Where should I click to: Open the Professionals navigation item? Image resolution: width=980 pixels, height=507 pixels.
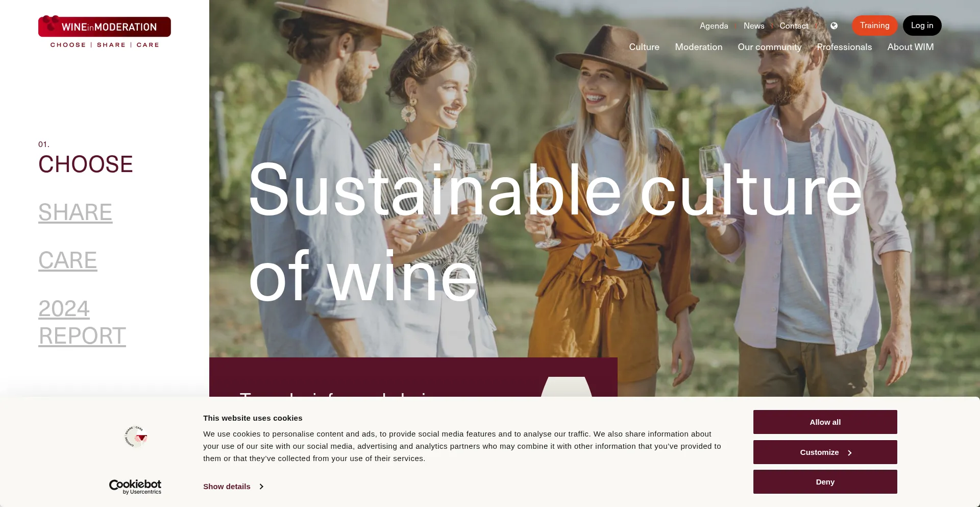844,47
